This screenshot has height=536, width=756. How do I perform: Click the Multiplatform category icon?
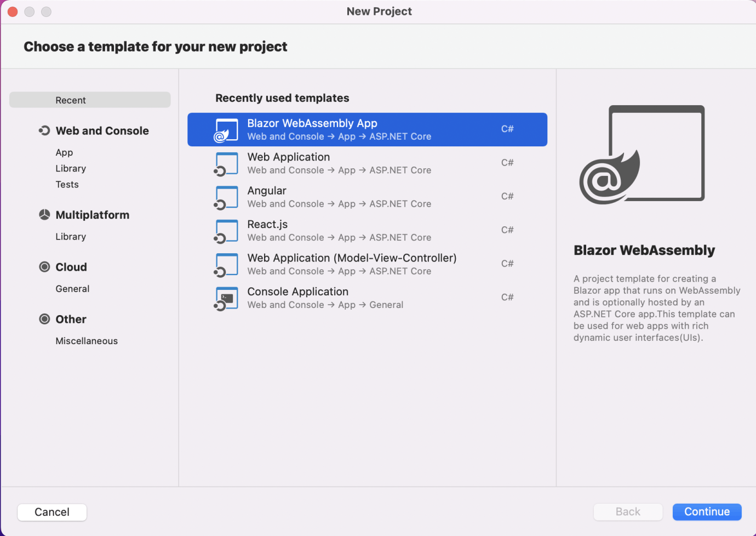click(44, 215)
